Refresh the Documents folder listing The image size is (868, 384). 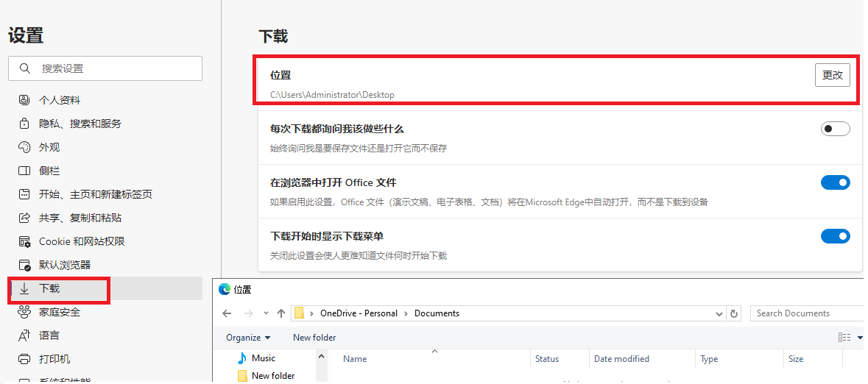coord(734,313)
